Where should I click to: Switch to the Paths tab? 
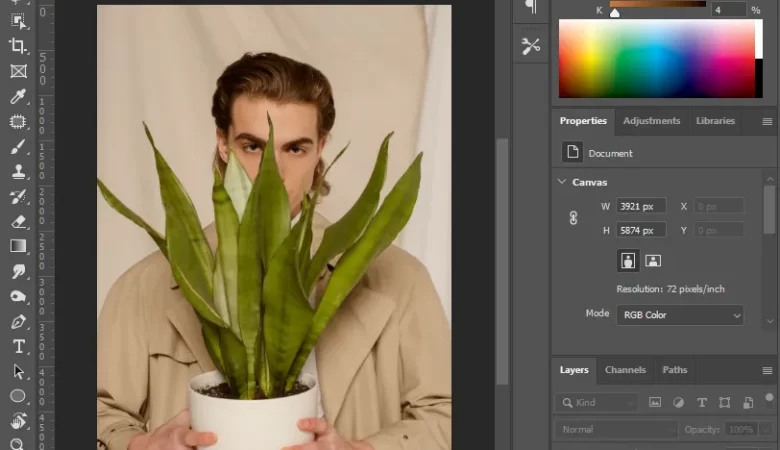click(675, 370)
